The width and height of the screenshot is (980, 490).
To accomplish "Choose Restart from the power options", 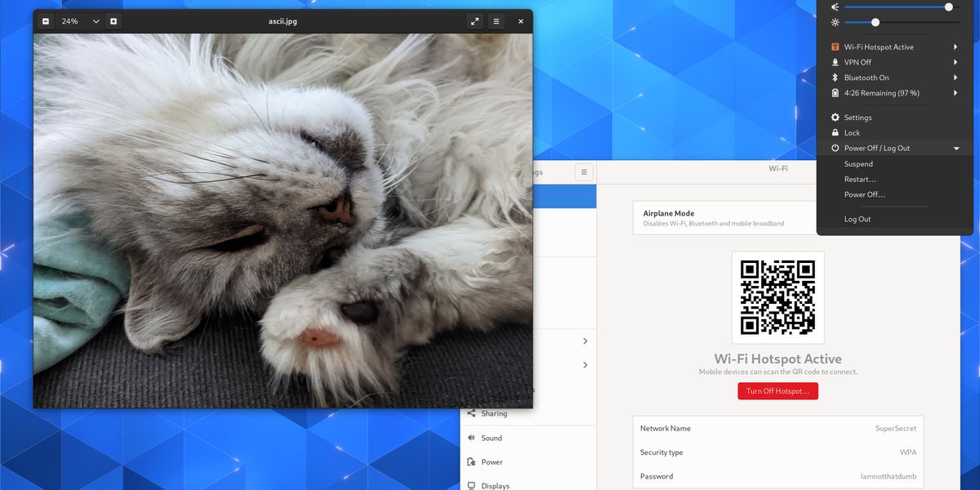I will tap(858, 179).
